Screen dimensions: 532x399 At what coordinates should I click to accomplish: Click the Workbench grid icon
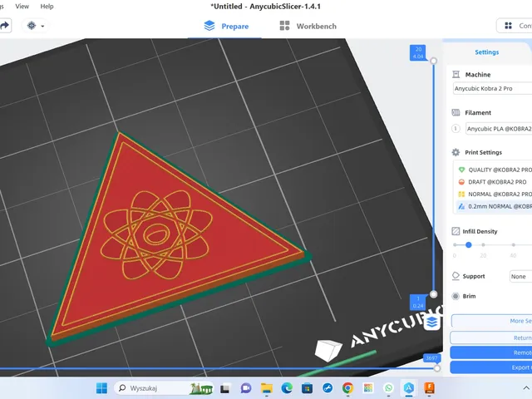[284, 26]
